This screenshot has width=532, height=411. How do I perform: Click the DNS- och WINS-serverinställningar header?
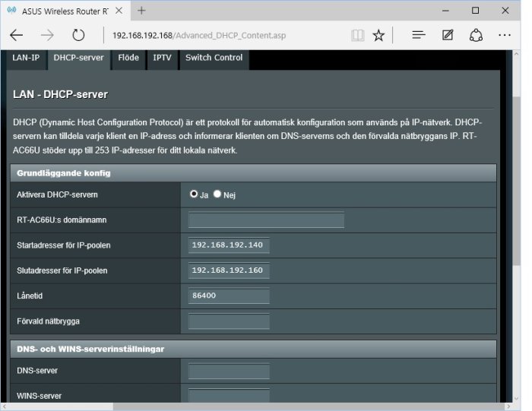pyautogui.click(x=253, y=349)
